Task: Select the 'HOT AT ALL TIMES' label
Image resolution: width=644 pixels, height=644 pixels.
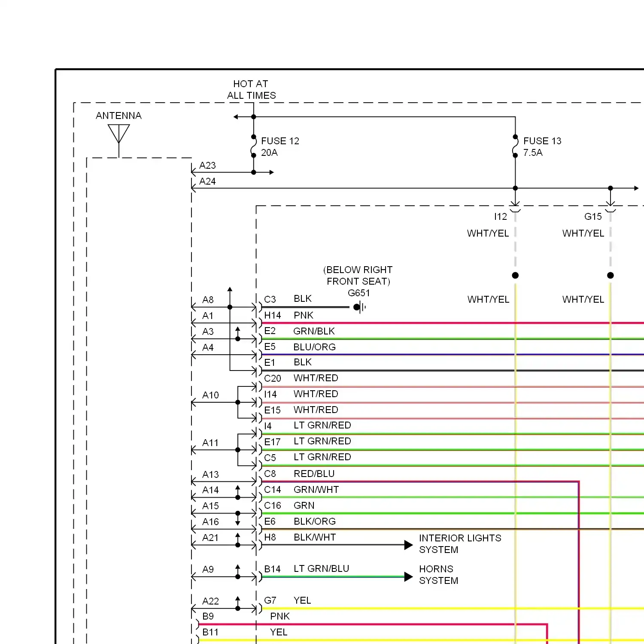Action: click(252, 90)
